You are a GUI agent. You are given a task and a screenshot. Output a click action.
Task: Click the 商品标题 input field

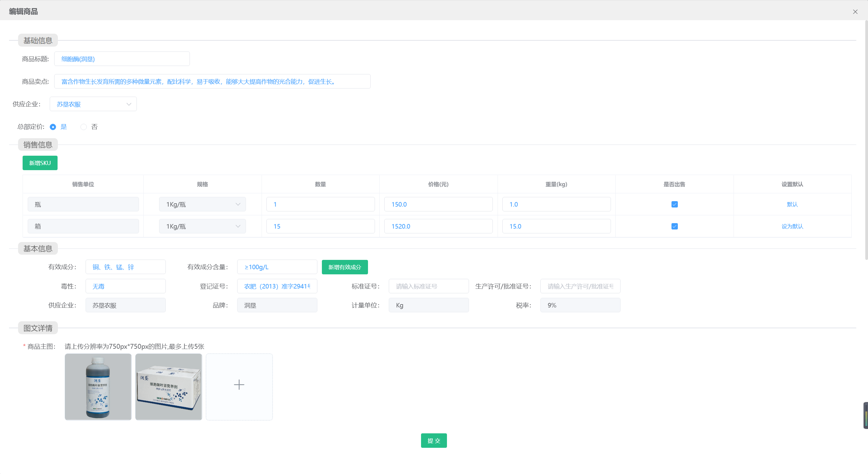[122, 59]
